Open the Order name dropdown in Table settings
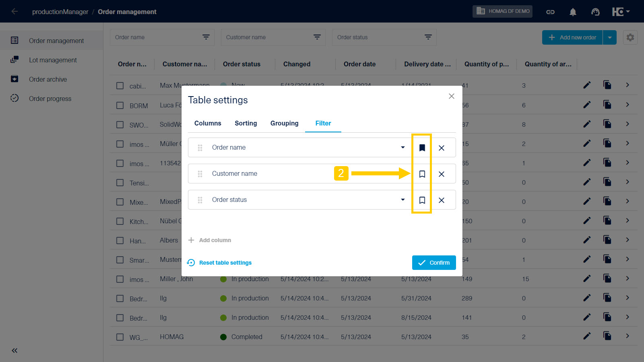The width and height of the screenshot is (644, 362). [402, 148]
